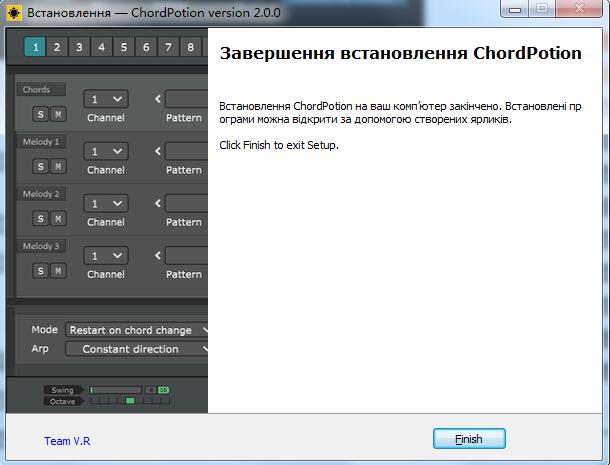
Task: Click the Finish button
Action: pos(469,439)
